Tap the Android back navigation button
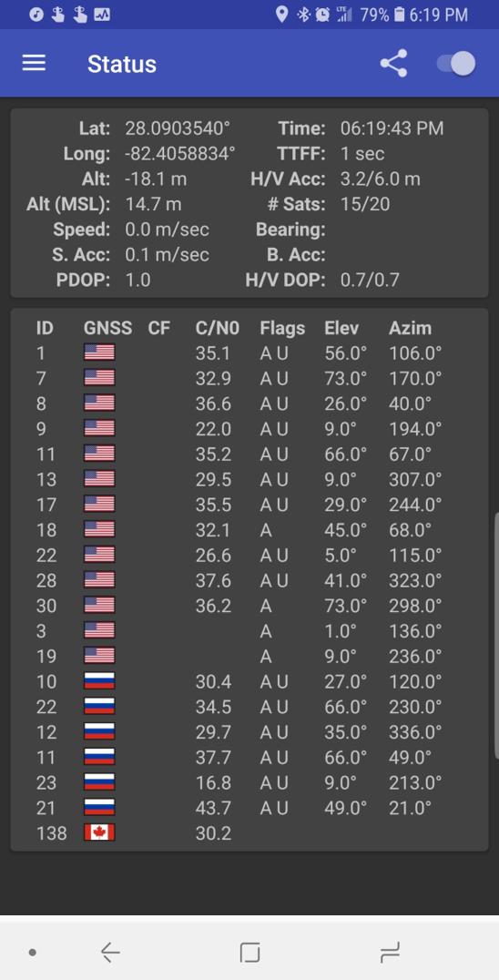The image size is (499, 980). (x=110, y=953)
